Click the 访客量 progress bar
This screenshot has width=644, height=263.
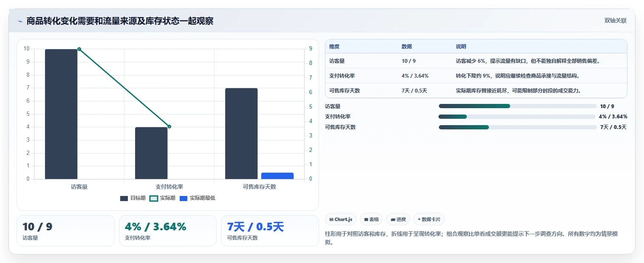(517, 106)
